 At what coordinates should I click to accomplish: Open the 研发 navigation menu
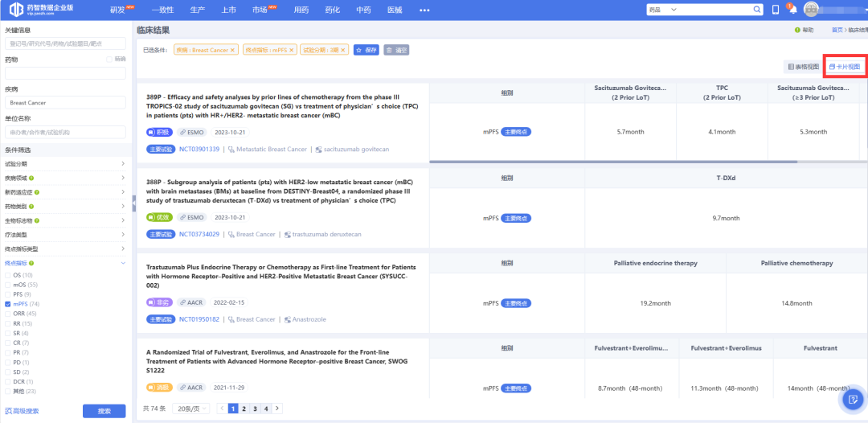[x=117, y=10]
